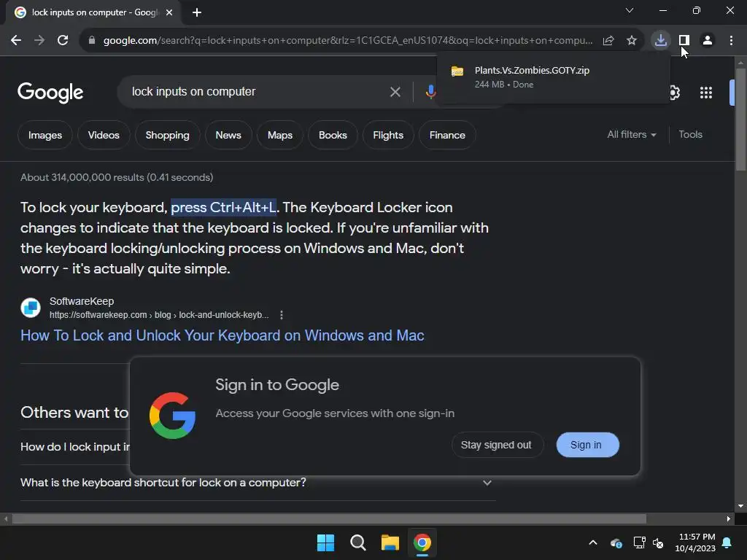The image size is (747, 560).
Task: Reload the current page
Action: [63, 41]
